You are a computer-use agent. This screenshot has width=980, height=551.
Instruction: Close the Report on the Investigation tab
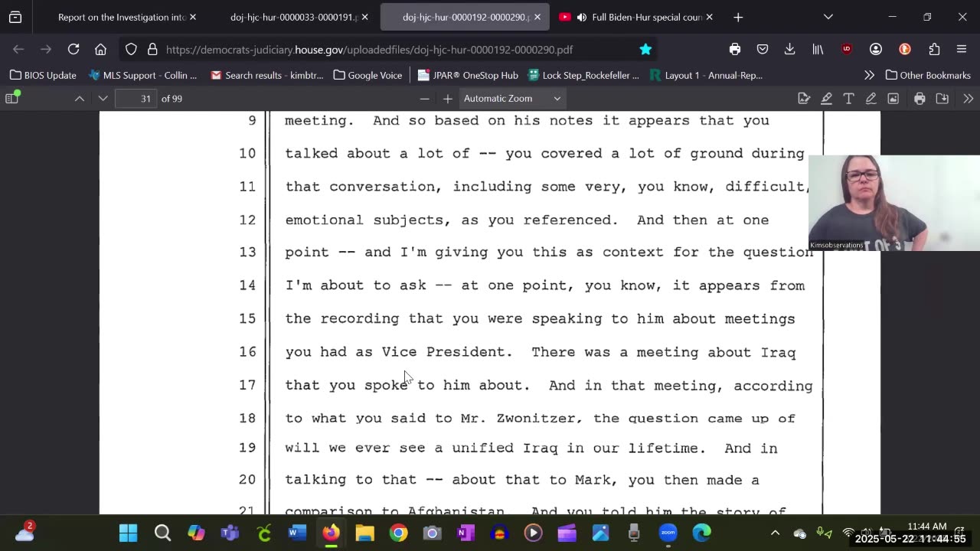(x=193, y=17)
